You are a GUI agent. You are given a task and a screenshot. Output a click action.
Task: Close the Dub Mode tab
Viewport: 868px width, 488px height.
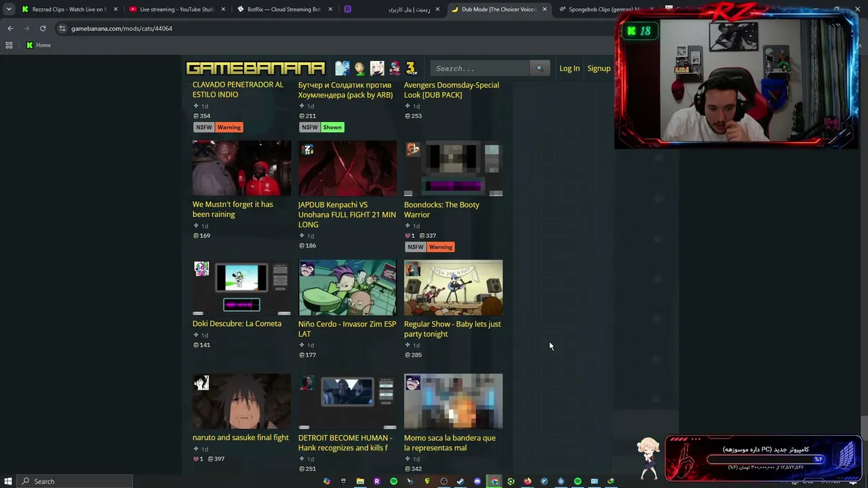tap(545, 9)
